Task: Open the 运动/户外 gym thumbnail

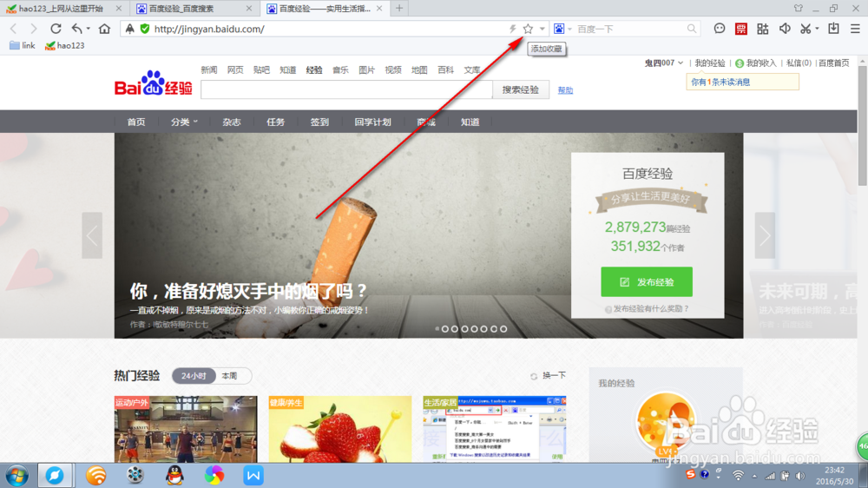Action: coord(186,429)
